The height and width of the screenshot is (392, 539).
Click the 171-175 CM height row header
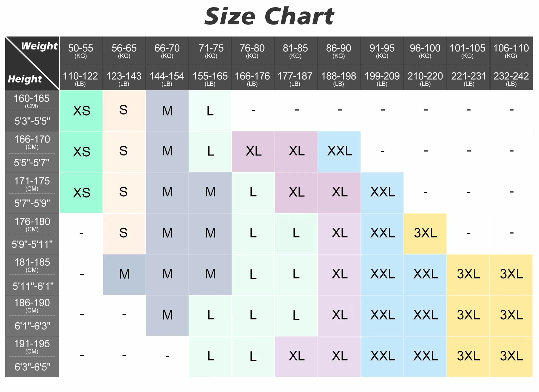click(x=32, y=192)
